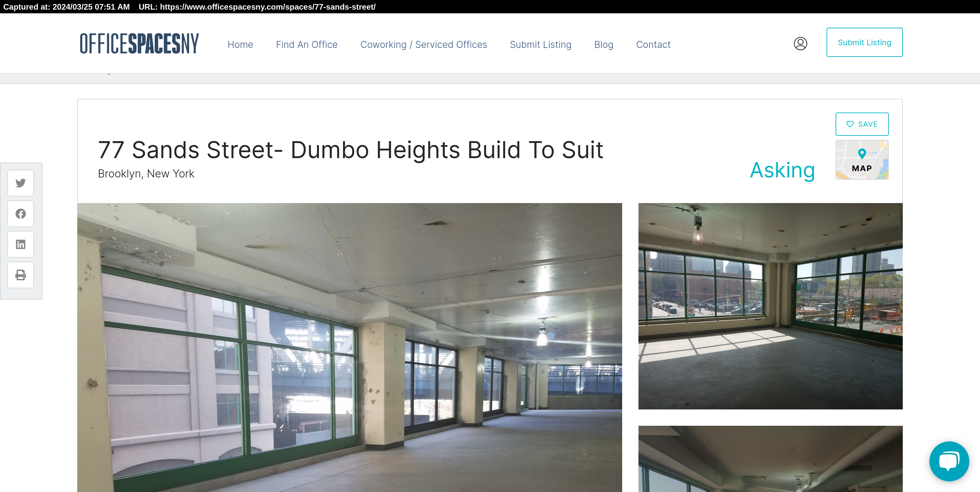Open the user account icon
The image size is (980, 492).
tap(801, 44)
